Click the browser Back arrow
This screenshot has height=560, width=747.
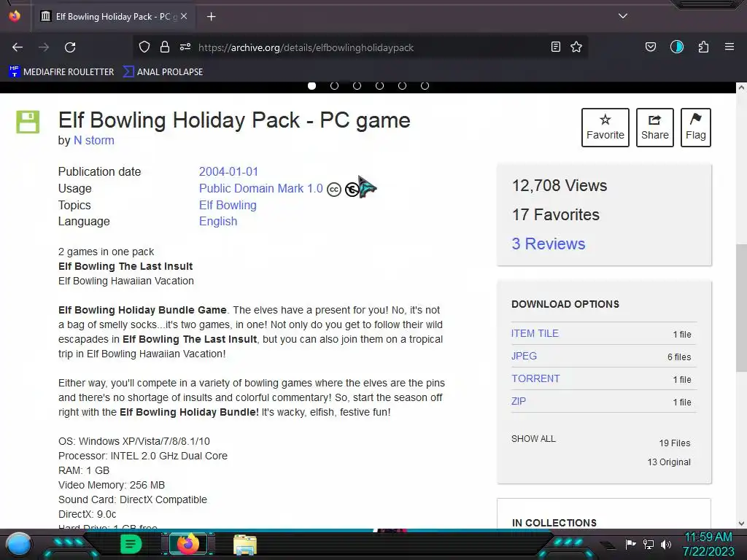coord(18,47)
